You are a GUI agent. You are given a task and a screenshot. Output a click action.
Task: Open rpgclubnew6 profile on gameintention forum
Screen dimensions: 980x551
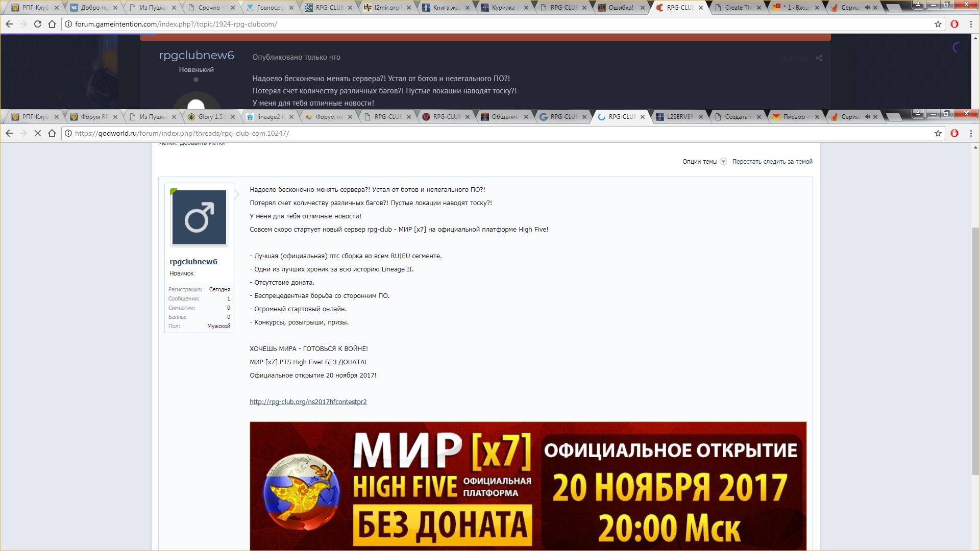(x=197, y=56)
